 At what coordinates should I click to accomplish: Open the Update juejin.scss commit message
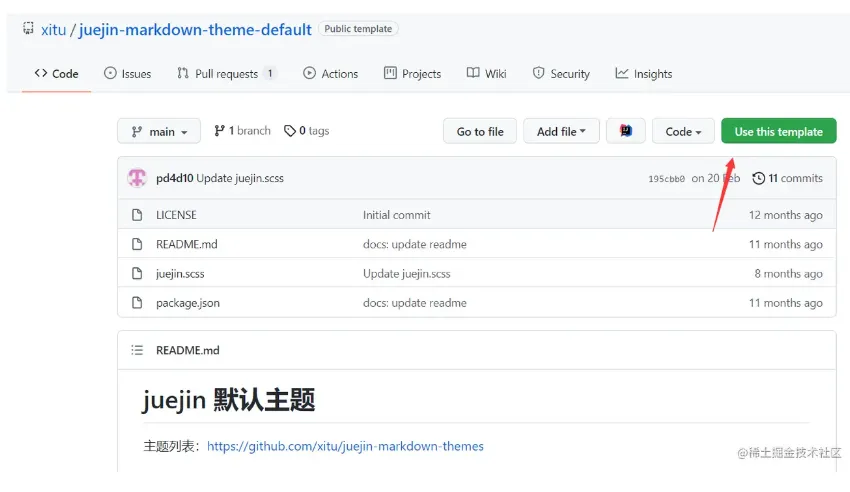(240, 178)
